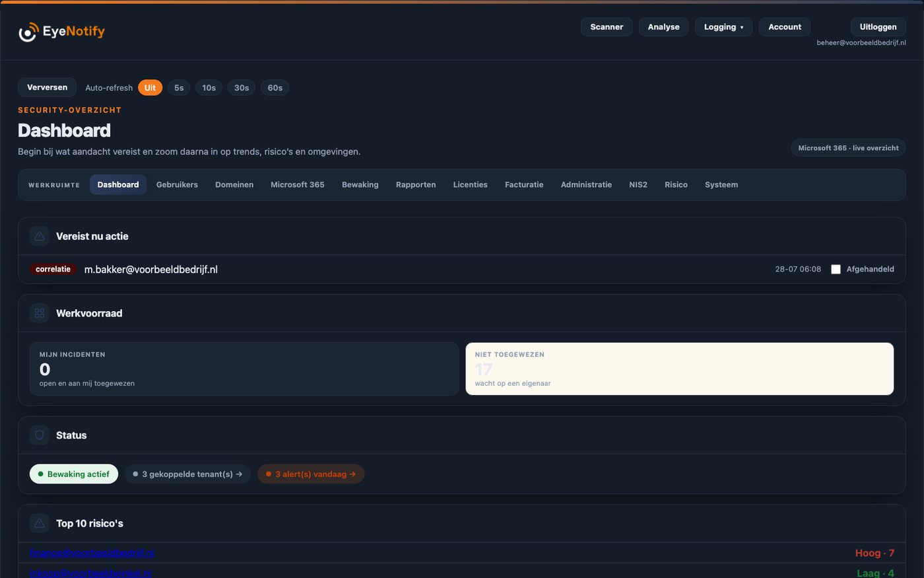This screenshot has width=924, height=578.
Task: Switch to the Gebruikers tab
Action: click(x=177, y=185)
